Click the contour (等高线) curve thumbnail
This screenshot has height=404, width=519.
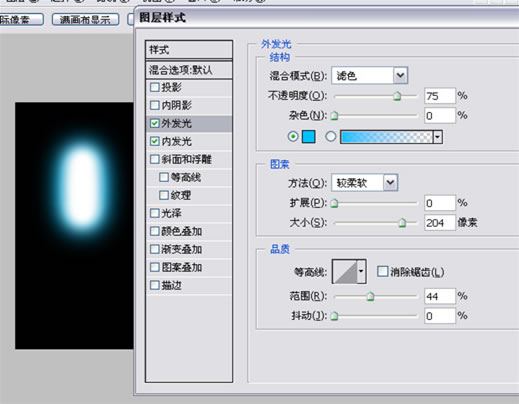tap(345, 272)
